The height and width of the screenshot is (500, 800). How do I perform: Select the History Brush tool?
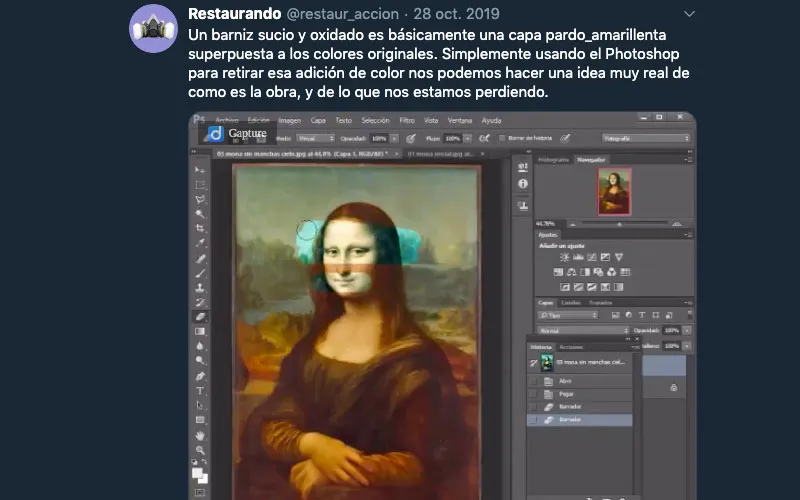click(x=200, y=302)
